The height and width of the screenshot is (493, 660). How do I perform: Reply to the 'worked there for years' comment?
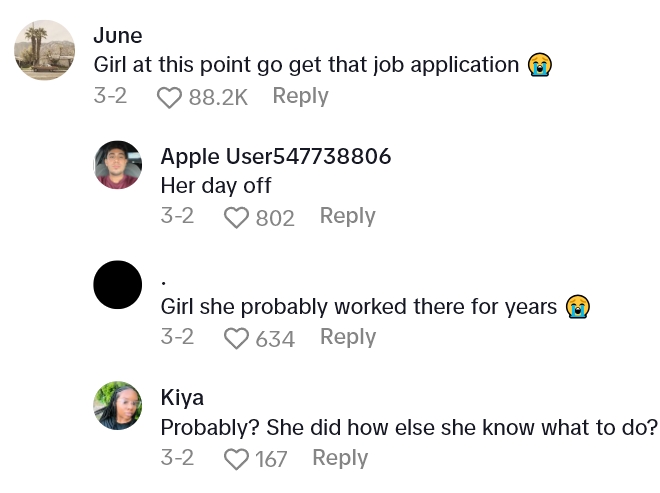pos(347,337)
